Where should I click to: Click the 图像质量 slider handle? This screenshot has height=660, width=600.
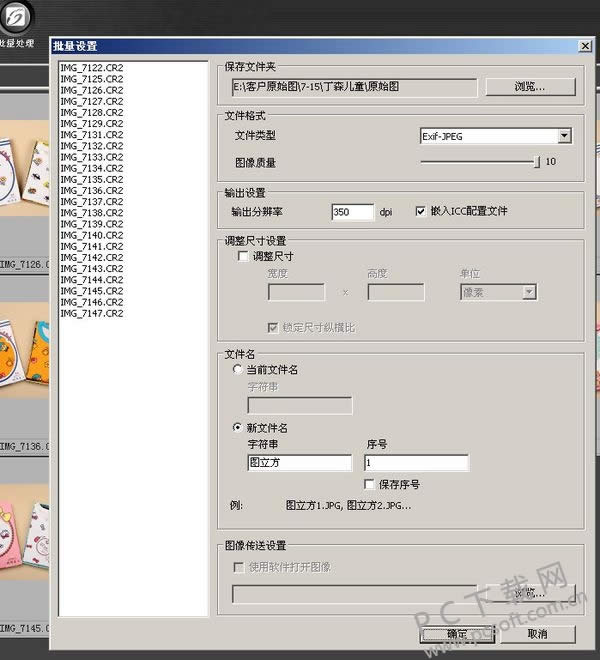[x=537, y=160]
